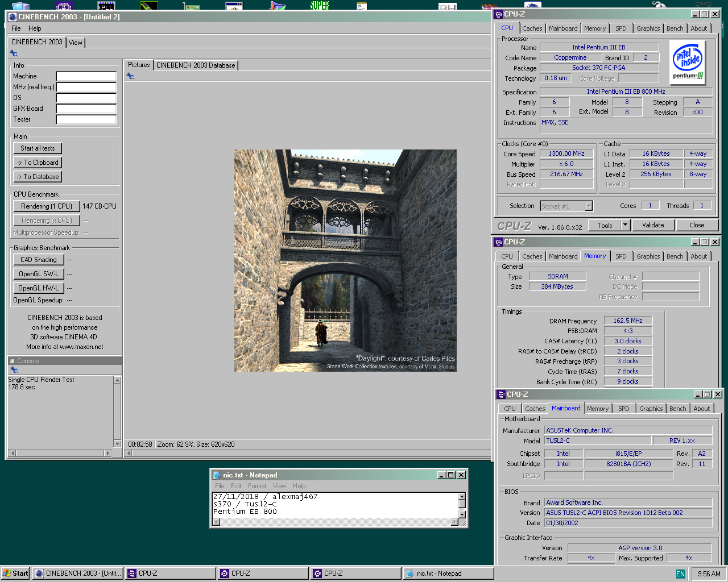Image resolution: width=728 pixels, height=582 pixels.
Task: Switch to CINEBENCH 2003 via its taskbar button
Action: tap(78, 573)
